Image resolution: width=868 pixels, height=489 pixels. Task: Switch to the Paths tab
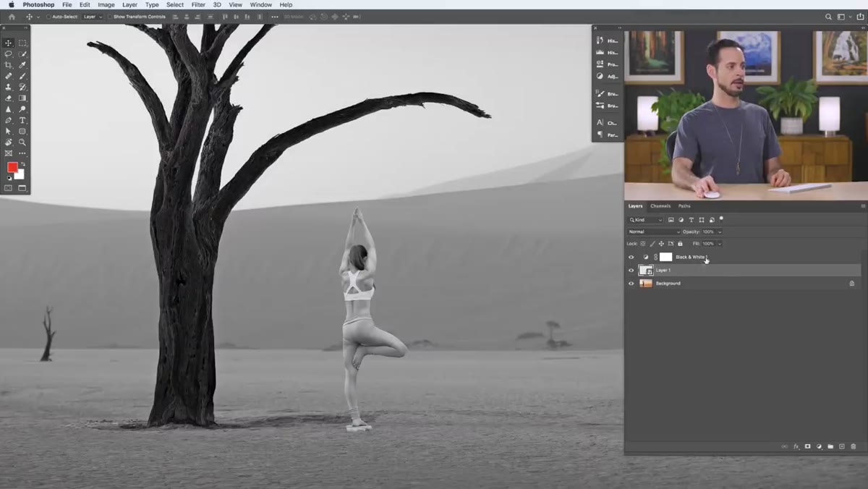tap(684, 206)
